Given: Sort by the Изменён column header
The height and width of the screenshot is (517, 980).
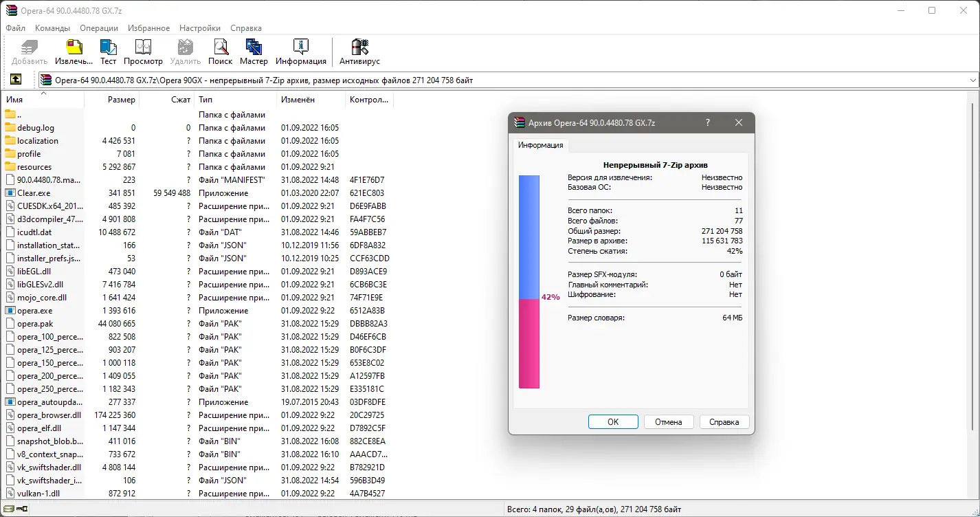Looking at the screenshot, I should [x=311, y=100].
